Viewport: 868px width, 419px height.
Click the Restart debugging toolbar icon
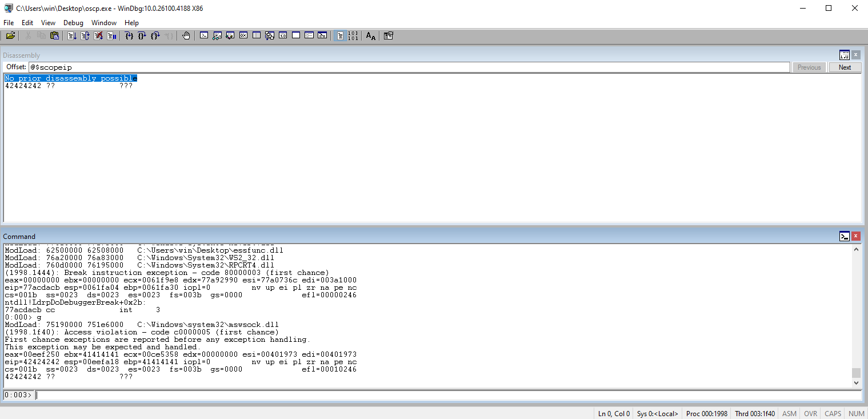point(85,36)
